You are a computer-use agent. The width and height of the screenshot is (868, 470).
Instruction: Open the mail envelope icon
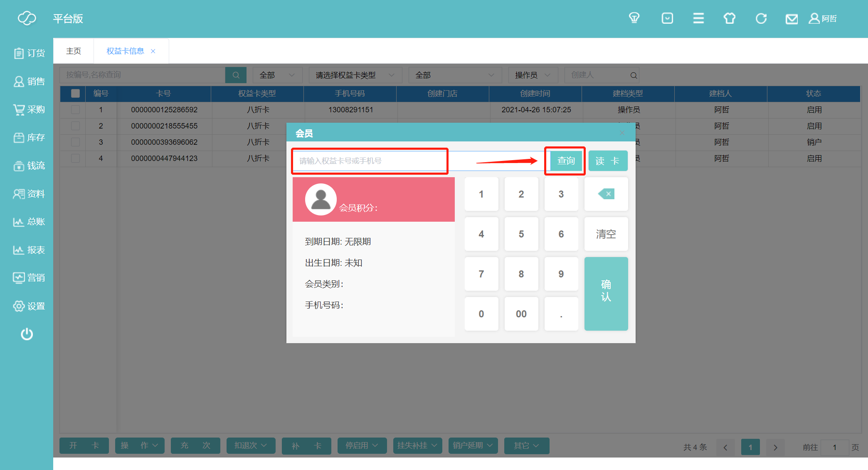click(792, 19)
